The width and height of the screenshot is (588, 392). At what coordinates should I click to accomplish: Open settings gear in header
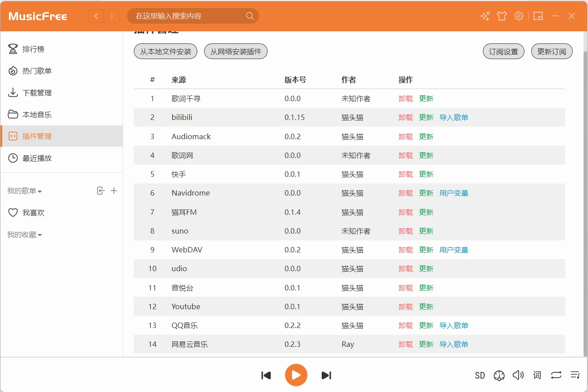click(519, 16)
